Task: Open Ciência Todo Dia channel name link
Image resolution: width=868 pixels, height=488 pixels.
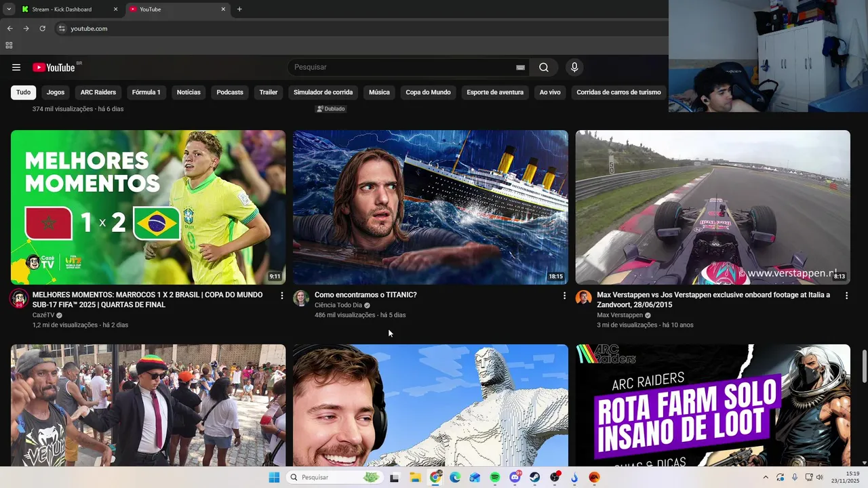Action: (x=338, y=305)
